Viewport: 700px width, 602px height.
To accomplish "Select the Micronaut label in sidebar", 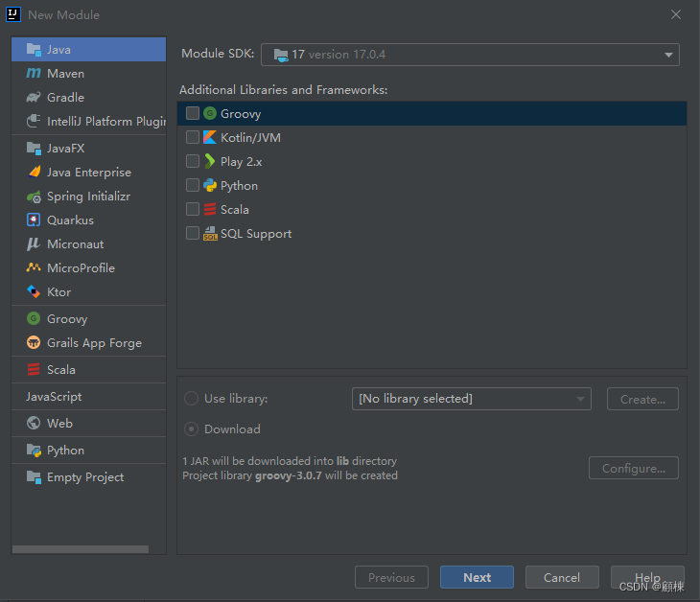I will pyautogui.click(x=76, y=244).
